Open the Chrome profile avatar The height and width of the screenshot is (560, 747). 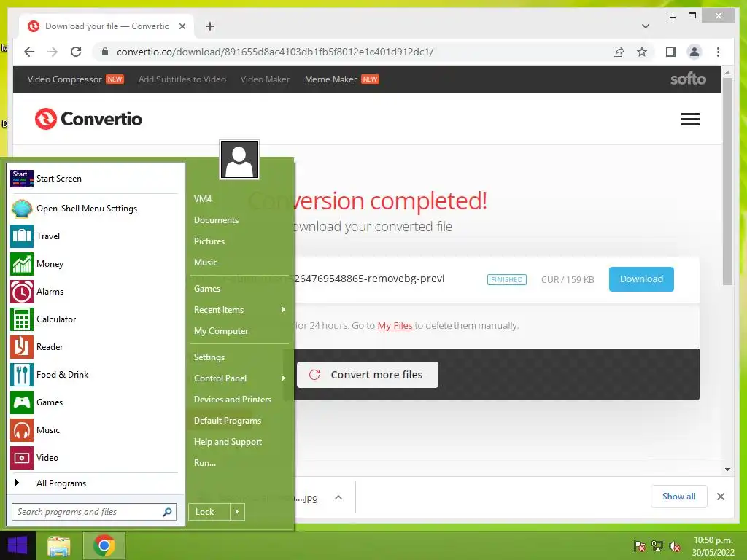point(694,52)
